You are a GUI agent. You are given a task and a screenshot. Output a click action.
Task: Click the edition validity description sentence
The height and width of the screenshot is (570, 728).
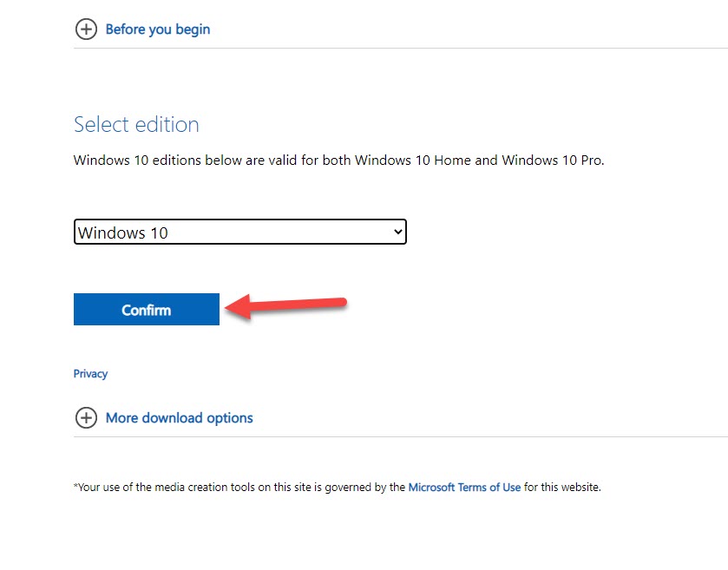(338, 161)
